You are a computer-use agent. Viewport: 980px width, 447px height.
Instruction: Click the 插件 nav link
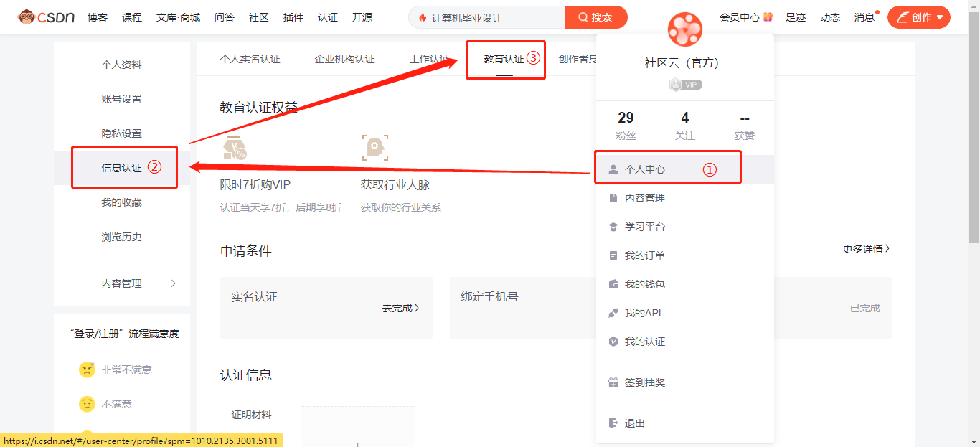pyautogui.click(x=293, y=17)
